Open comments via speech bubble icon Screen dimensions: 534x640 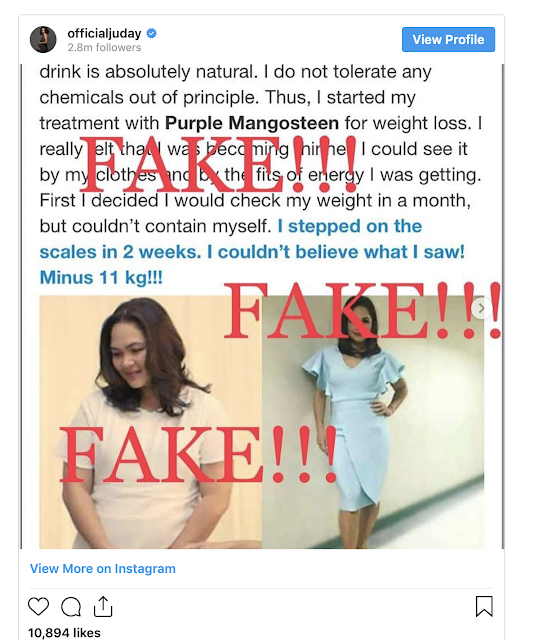pyautogui.click(x=71, y=607)
